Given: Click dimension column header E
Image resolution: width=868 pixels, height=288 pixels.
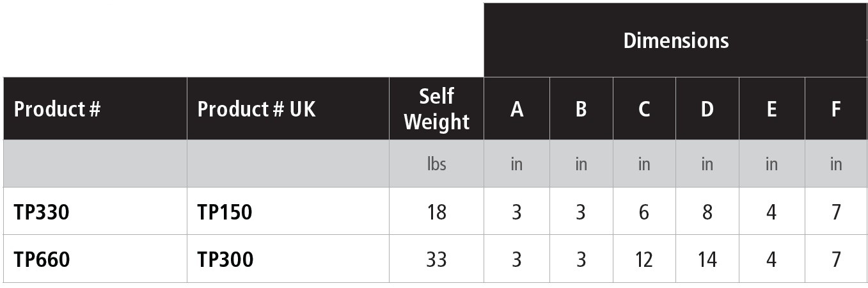Looking at the screenshot, I should [771, 110].
